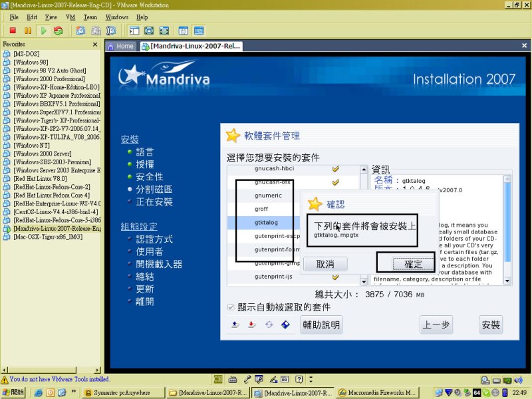The height and width of the screenshot is (399, 532).
Task: Click the 安裝 install button
Action: point(491,325)
